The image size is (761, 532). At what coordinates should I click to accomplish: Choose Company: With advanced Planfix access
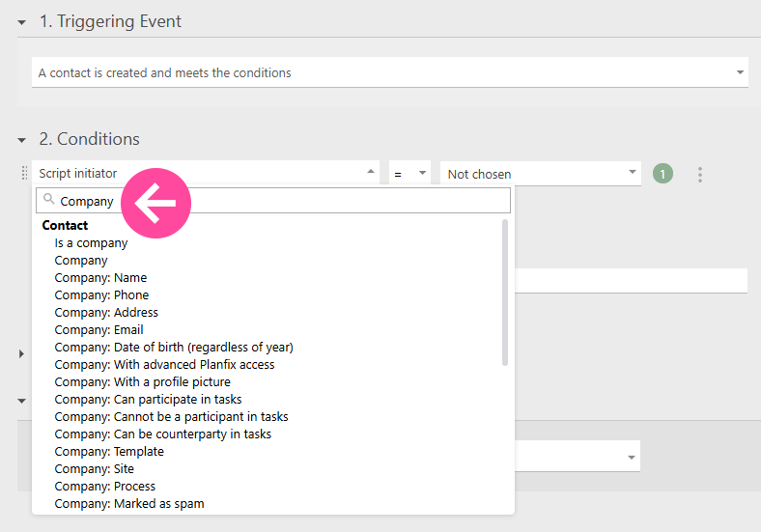(x=164, y=365)
